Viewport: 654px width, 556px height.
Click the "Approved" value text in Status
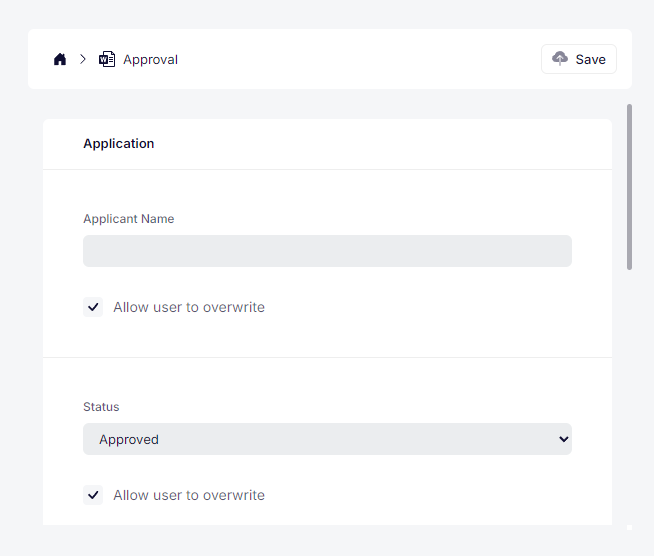(129, 439)
